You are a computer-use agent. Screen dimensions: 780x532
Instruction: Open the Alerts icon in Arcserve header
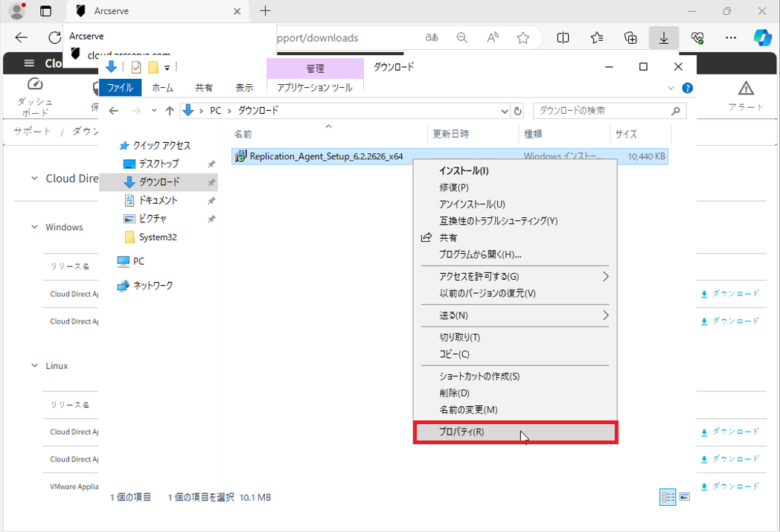point(746,96)
